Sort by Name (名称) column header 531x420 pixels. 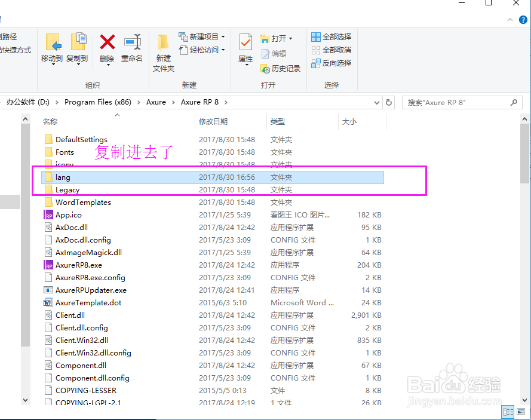[50, 122]
